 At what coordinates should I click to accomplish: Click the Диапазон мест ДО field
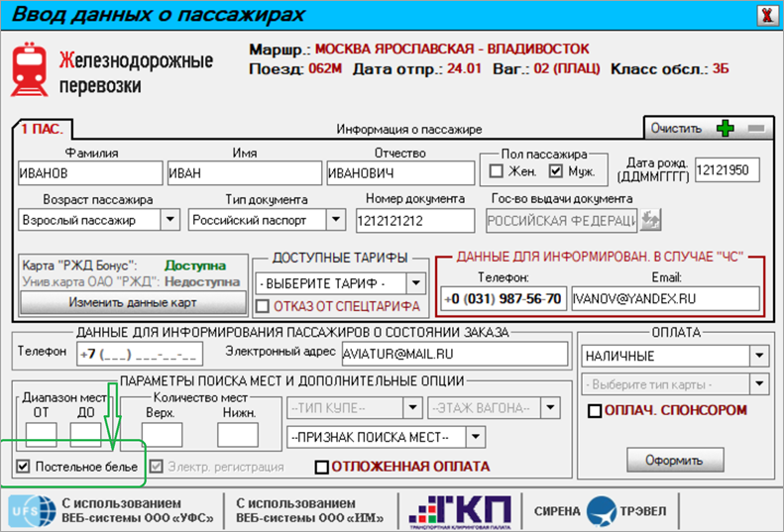(85, 435)
